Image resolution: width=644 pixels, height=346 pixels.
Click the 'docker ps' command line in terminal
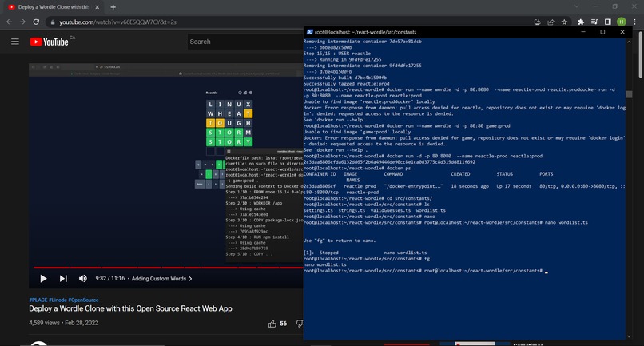[x=357, y=168]
